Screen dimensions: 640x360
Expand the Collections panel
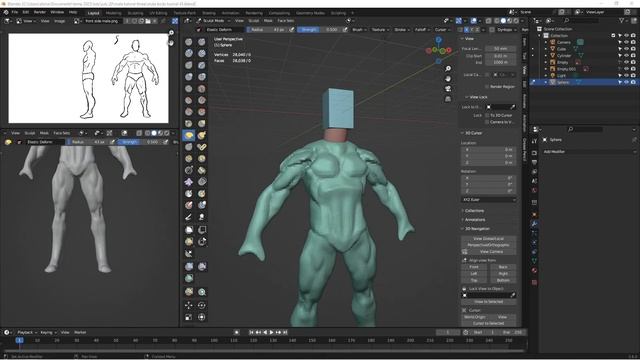coord(472,211)
